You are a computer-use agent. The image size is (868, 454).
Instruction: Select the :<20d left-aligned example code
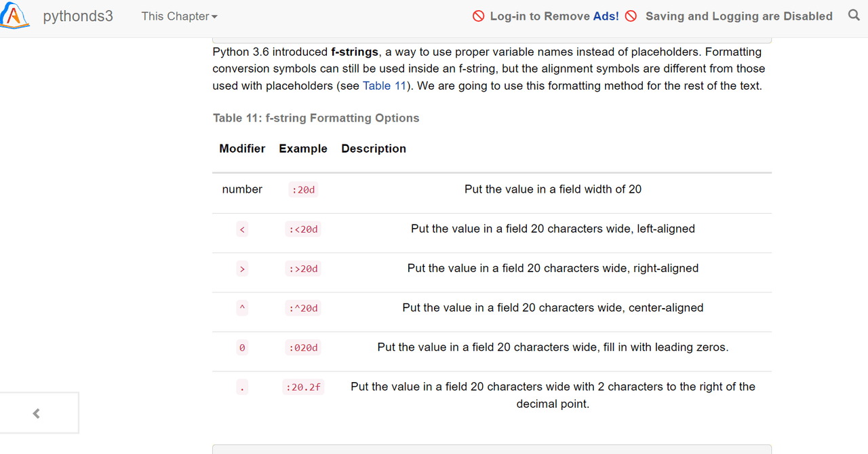pyautogui.click(x=302, y=229)
